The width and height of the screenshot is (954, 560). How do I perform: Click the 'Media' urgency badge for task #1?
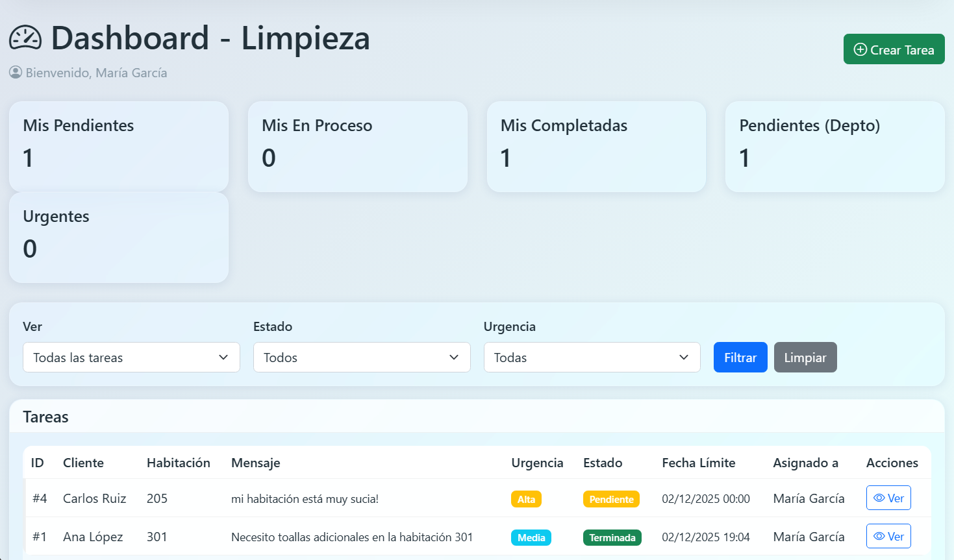pyautogui.click(x=531, y=537)
